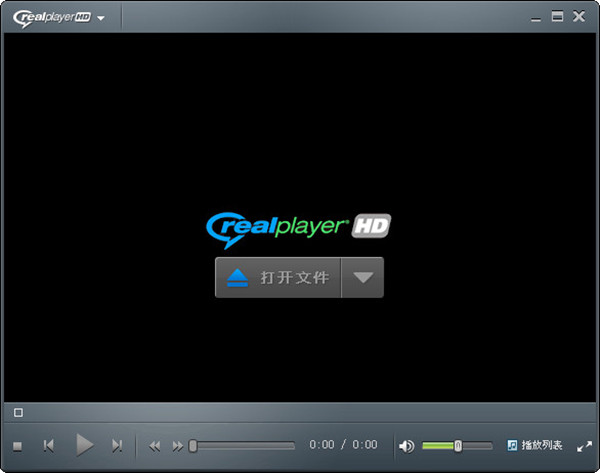The width and height of the screenshot is (600, 473).
Task: Click the 0:00 / 0:00 time display
Action: pyautogui.click(x=343, y=445)
